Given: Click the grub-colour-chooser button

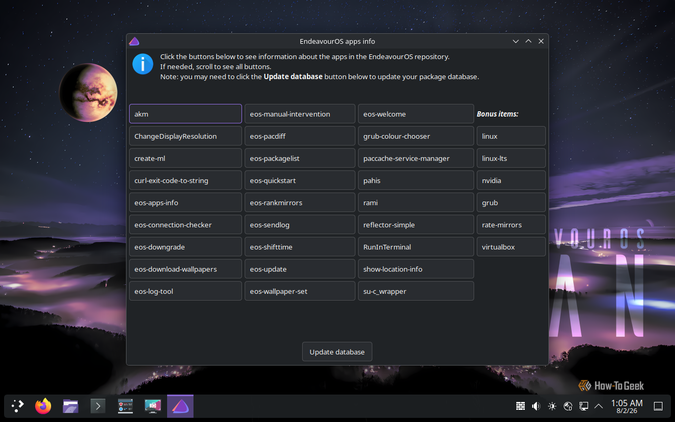Looking at the screenshot, I should (x=416, y=136).
